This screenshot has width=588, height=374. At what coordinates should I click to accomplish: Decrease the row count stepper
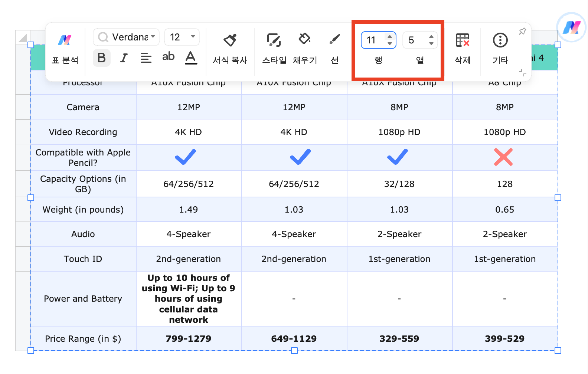click(x=389, y=43)
